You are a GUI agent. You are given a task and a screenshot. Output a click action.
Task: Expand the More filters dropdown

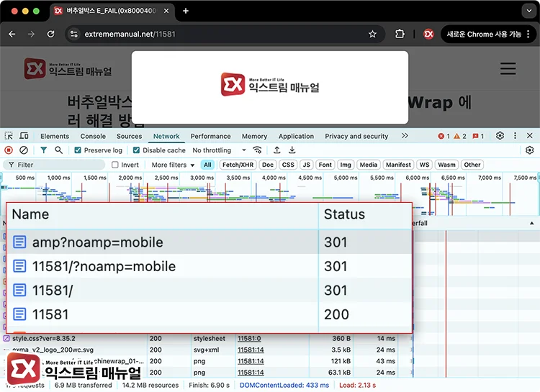pos(173,165)
